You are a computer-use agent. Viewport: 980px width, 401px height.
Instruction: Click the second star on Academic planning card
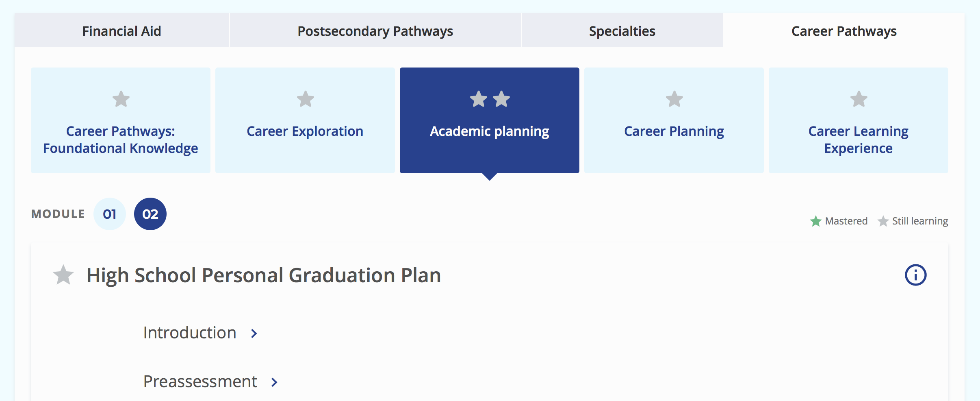502,98
